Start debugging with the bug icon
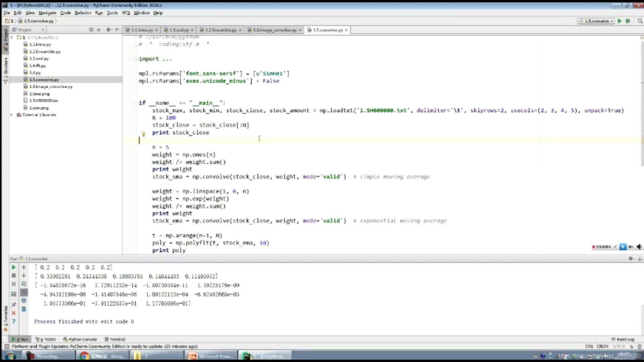644x362 pixels. coord(628,21)
